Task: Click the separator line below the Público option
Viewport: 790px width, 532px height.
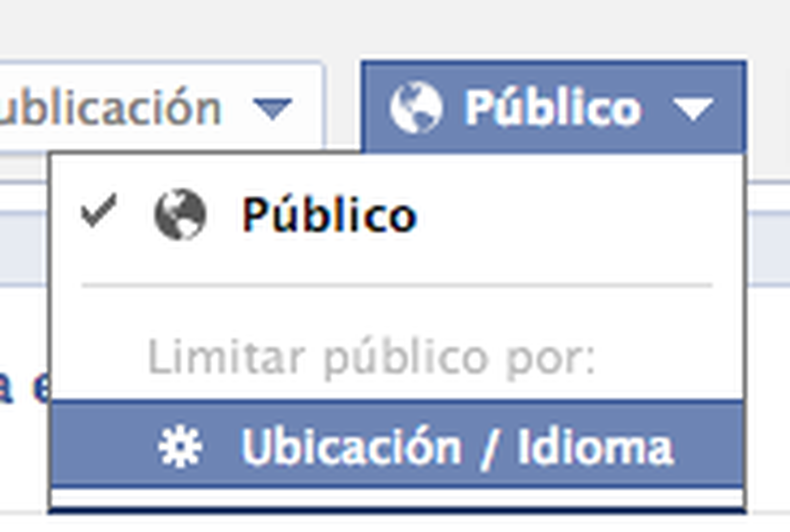Action: pos(397,285)
